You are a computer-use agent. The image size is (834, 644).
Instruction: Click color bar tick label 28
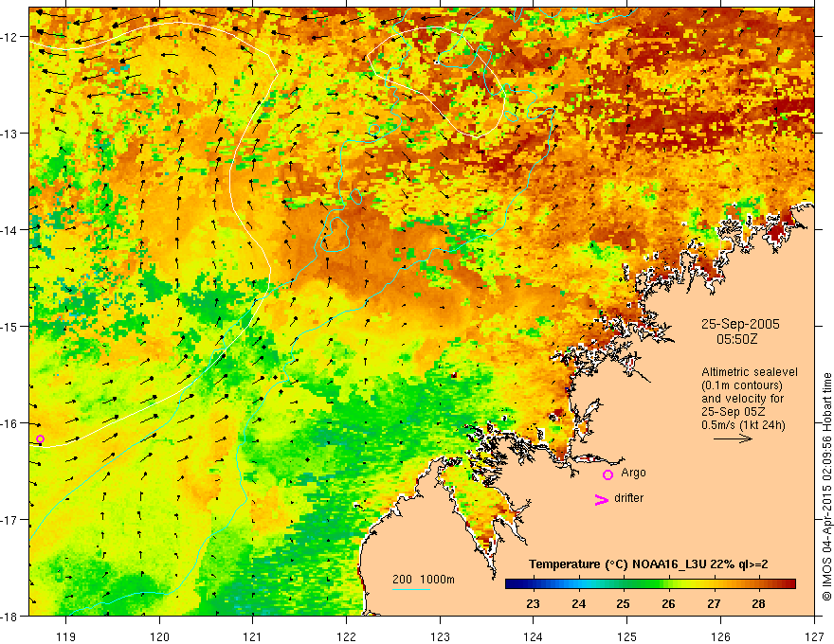pyautogui.click(x=758, y=603)
